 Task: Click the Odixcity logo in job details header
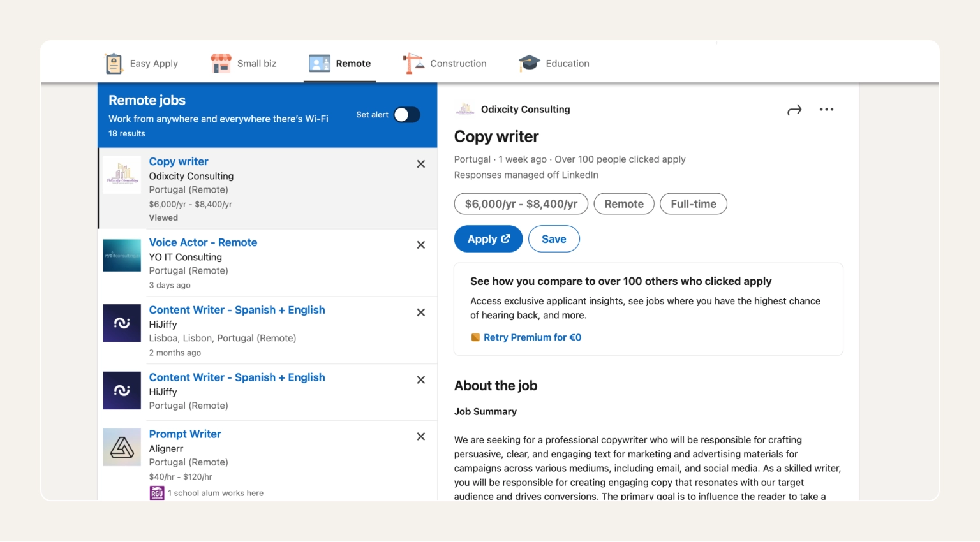[x=465, y=109]
